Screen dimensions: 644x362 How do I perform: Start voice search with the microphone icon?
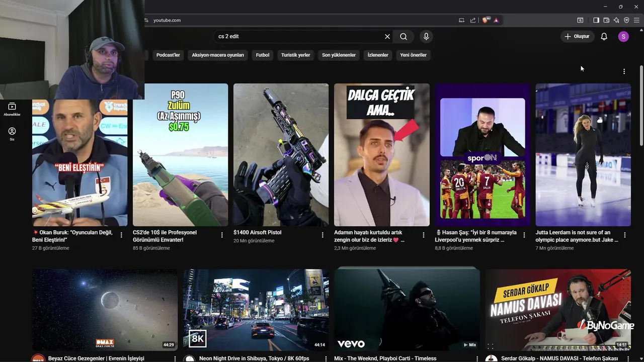coord(426,37)
